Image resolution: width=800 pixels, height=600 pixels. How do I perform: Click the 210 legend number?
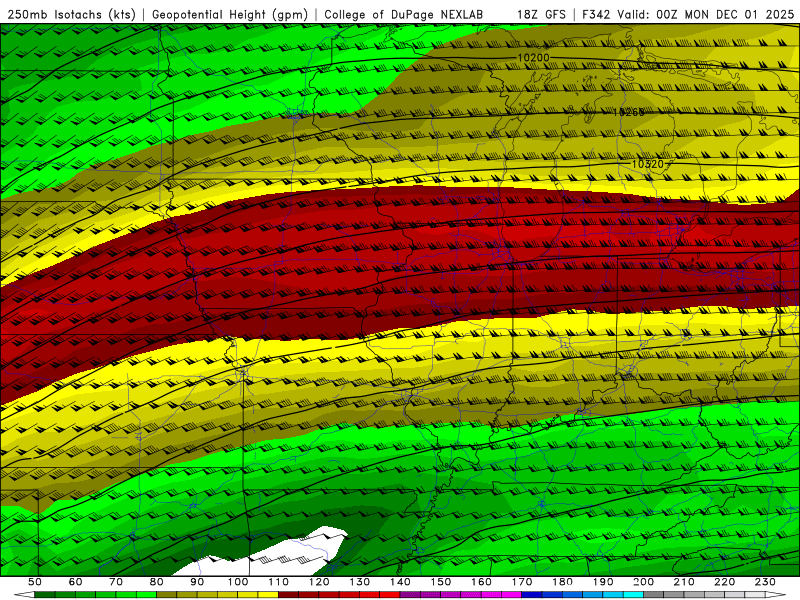click(x=684, y=582)
